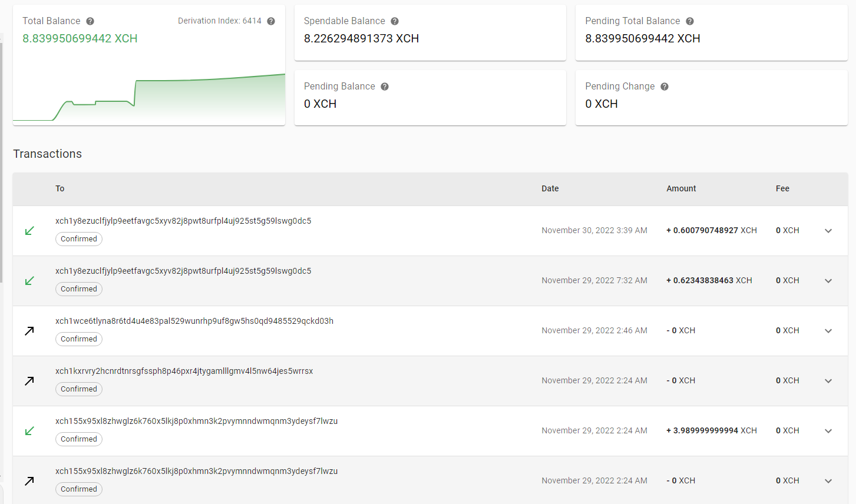
Task: Select the Date column header
Action: pyautogui.click(x=550, y=188)
